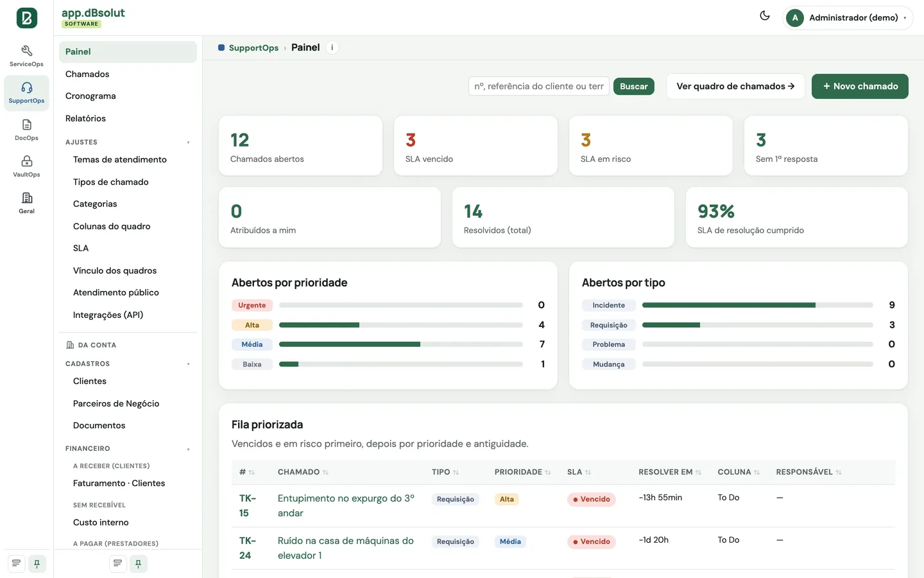Select Temas de atendimento

point(132,160)
